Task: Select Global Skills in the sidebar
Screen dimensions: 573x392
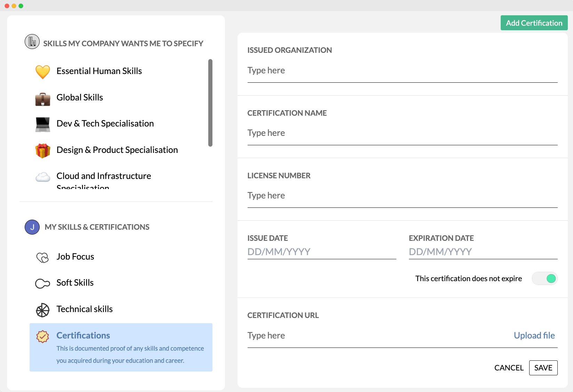Action: click(x=80, y=97)
